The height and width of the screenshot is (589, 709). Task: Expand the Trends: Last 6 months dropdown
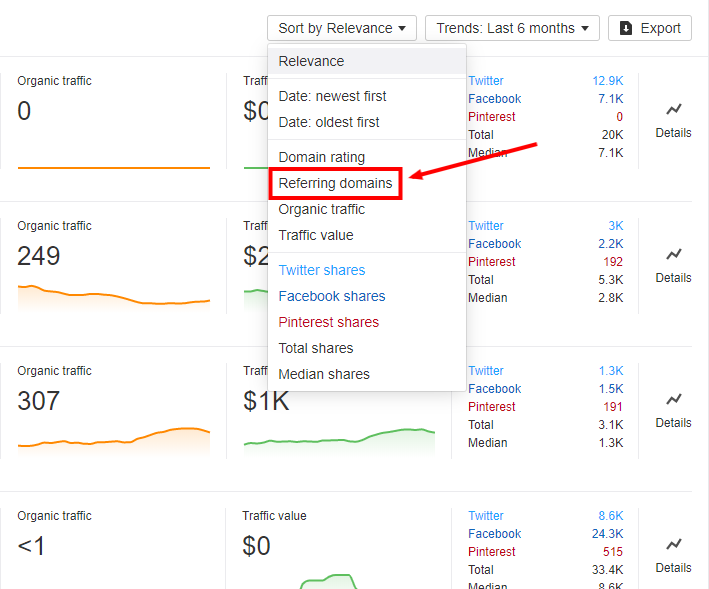tap(512, 28)
